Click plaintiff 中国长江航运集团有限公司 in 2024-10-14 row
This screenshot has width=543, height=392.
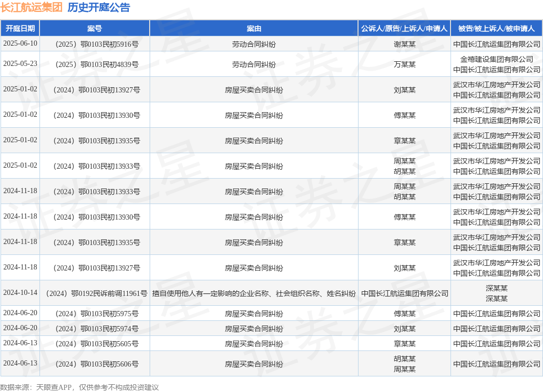pyautogui.click(x=404, y=293)
